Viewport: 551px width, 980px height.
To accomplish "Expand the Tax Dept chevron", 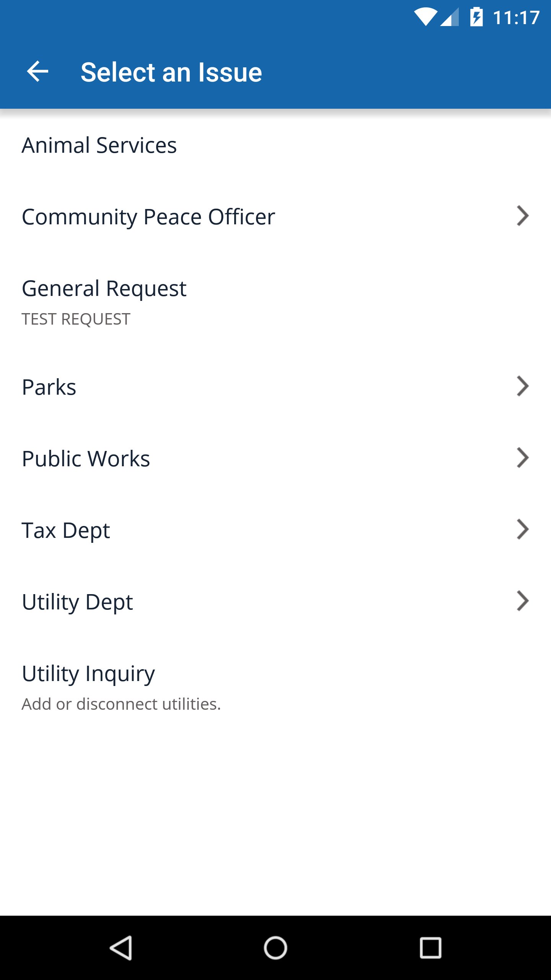I will pos(523,529).
